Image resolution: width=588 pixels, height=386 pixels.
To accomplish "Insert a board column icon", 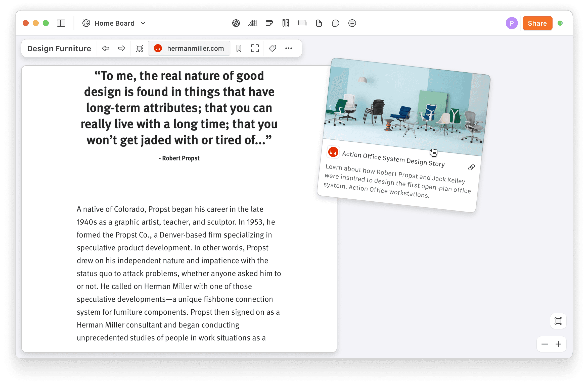I will [286, 23].
